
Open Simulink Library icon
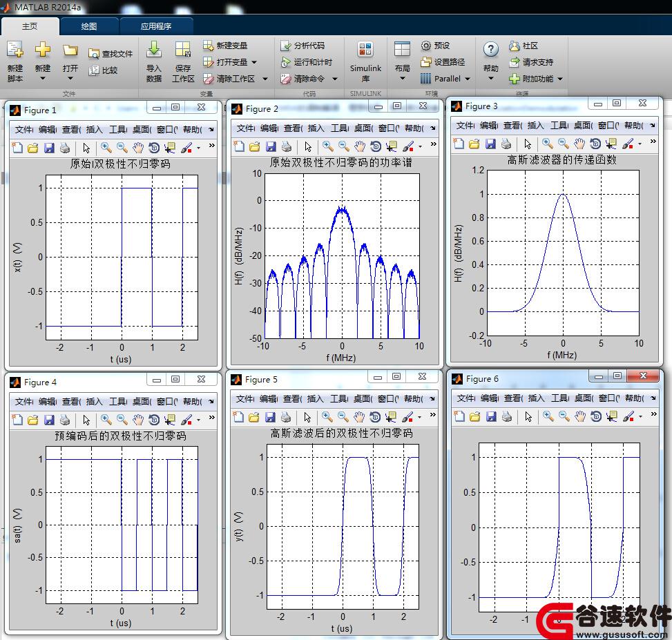tap(365, 50)
